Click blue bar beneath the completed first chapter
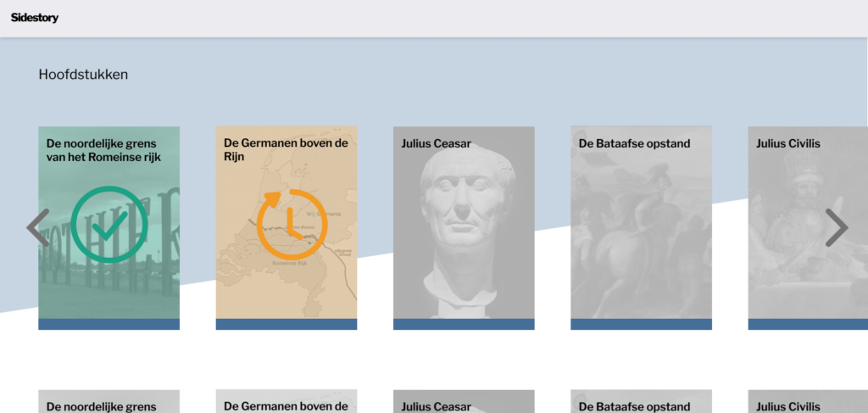The image size is (868, 413). 108,324
